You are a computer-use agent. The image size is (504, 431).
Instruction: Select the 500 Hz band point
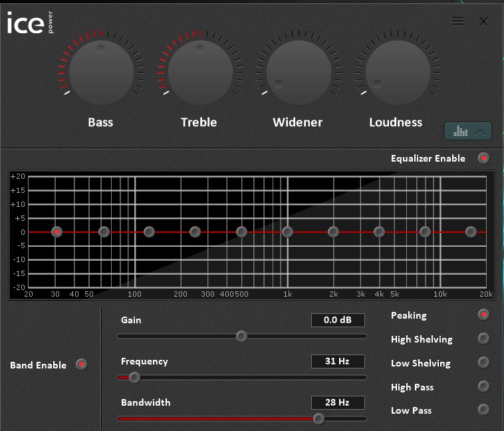[242, 232]
